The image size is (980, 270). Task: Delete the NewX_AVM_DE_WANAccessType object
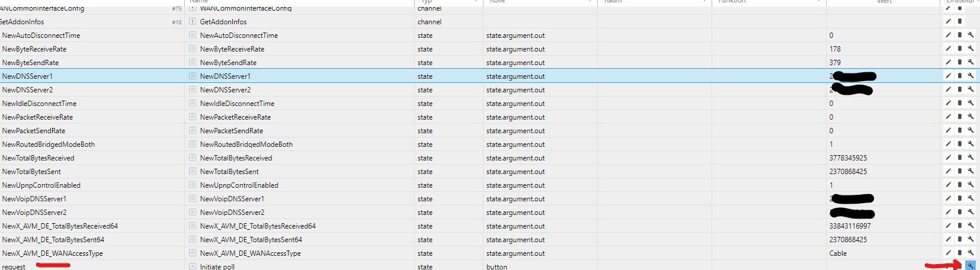(x=960, y=253)
